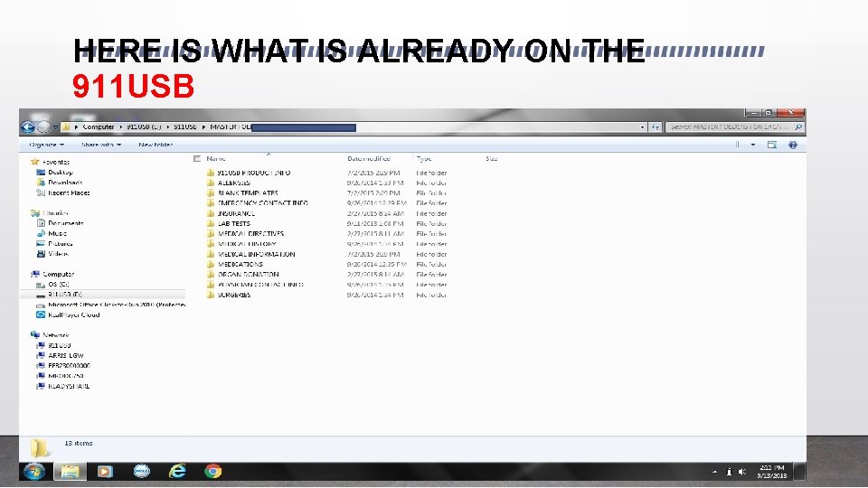Select the MEDICAL INFORMATION folder
Viewport: 868px width, 488px height.
256,254
